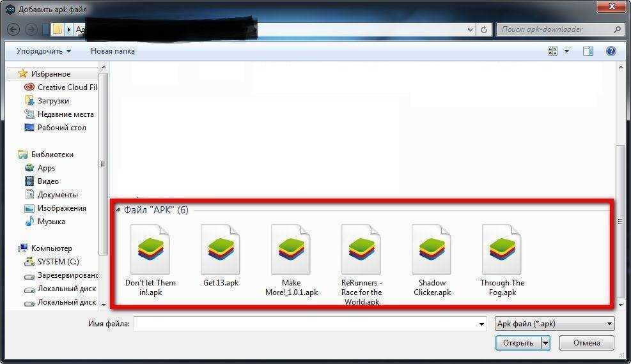Go forward with the forward arrow button
Viewport: 631px width, 364px height.
pos(31,29)
